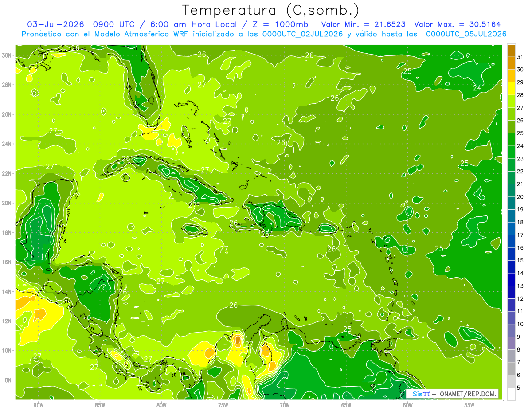Click the "31" label on the color bar

(520, 57)
